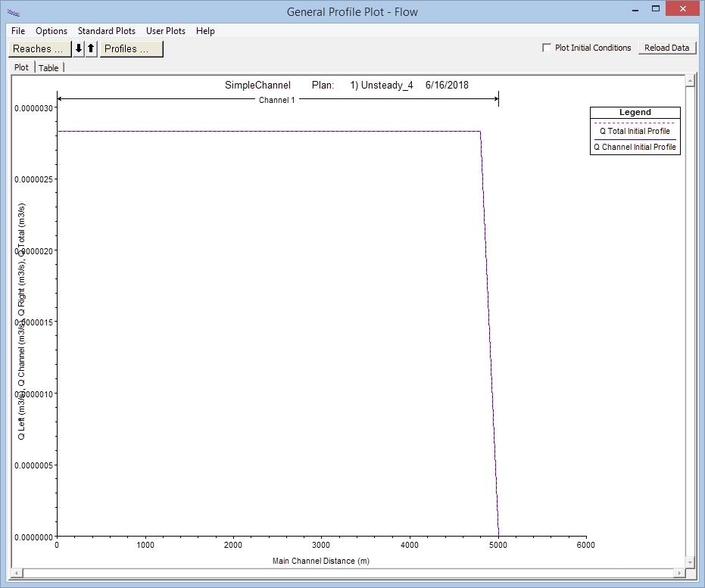
Task: Click the Channel 1 reach label
Action: pyautogui.click(x=277, y=100)
